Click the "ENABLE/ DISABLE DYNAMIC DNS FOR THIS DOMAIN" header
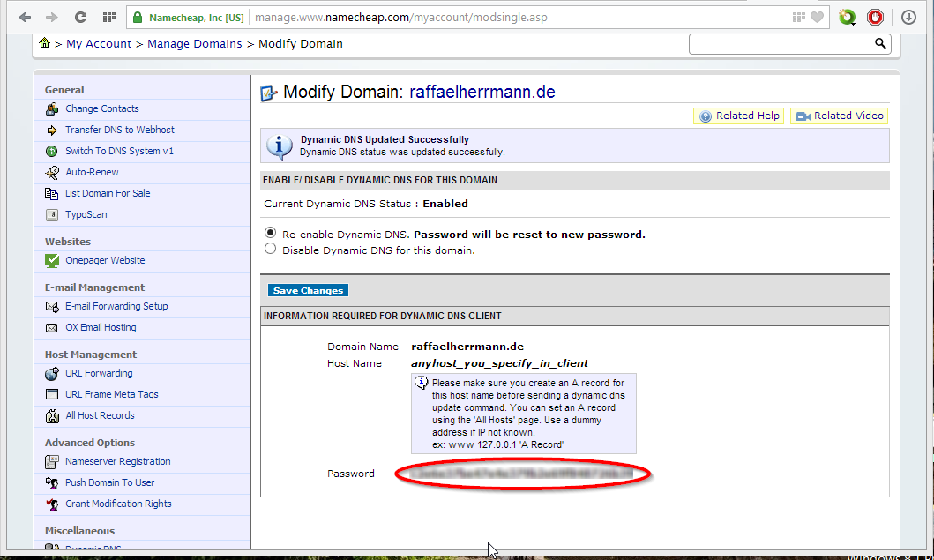 [380, 180]
